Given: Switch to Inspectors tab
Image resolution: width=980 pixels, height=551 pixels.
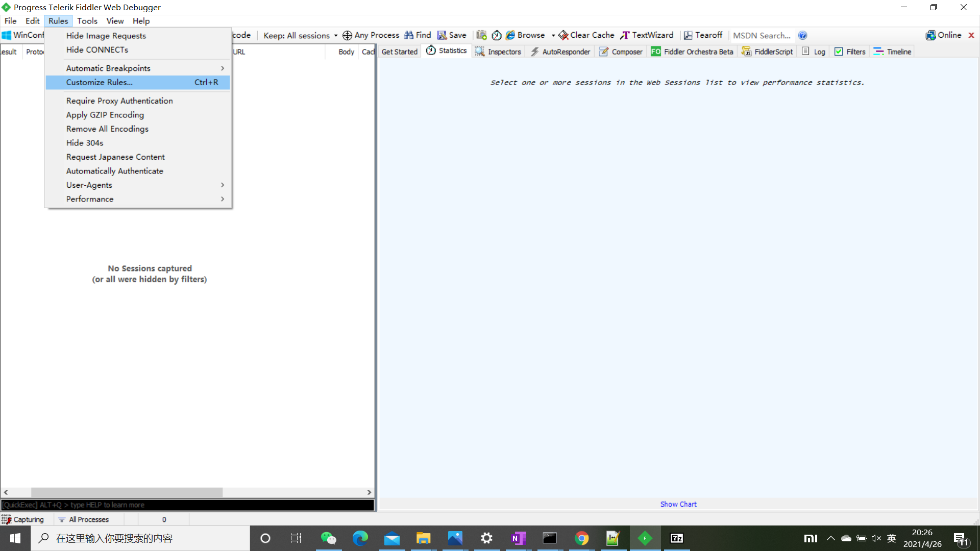Looking at the screenshot, I should (x=498, y=52).
